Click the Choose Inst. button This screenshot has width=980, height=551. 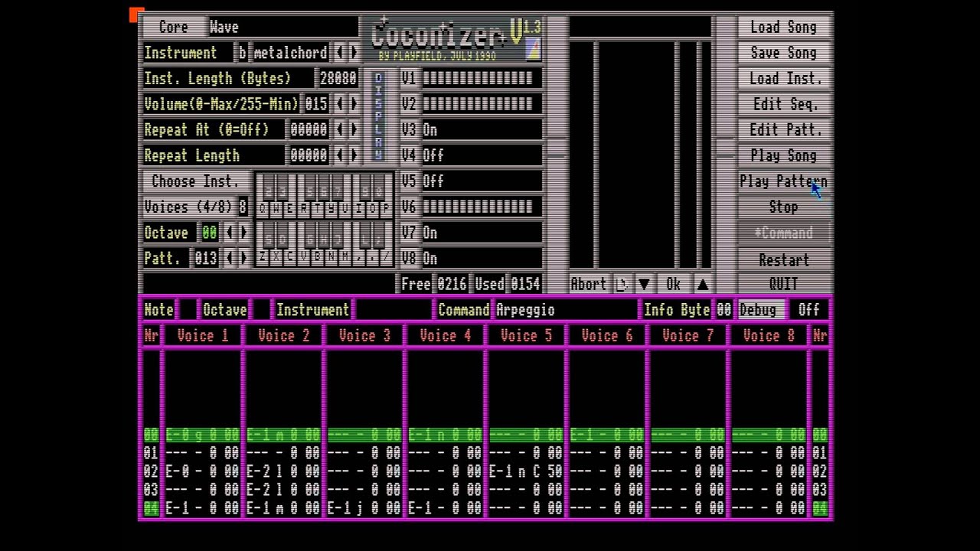[x=195, y=181]
